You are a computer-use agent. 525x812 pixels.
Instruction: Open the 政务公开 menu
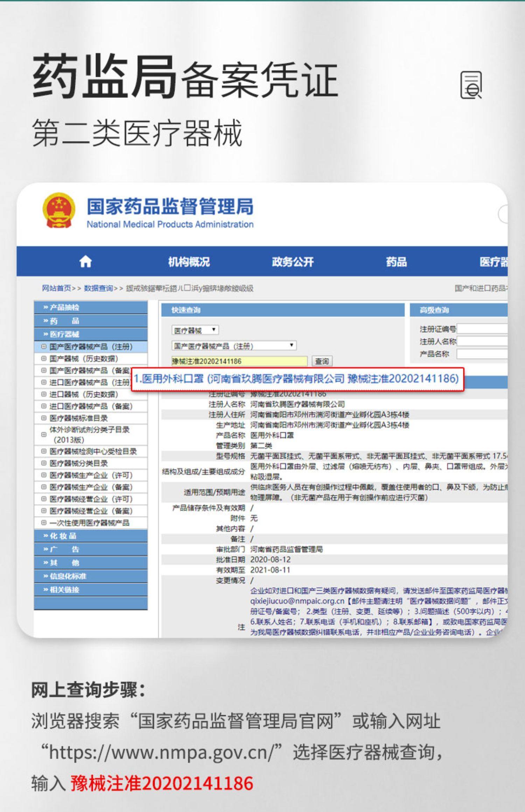coord(293,262)
